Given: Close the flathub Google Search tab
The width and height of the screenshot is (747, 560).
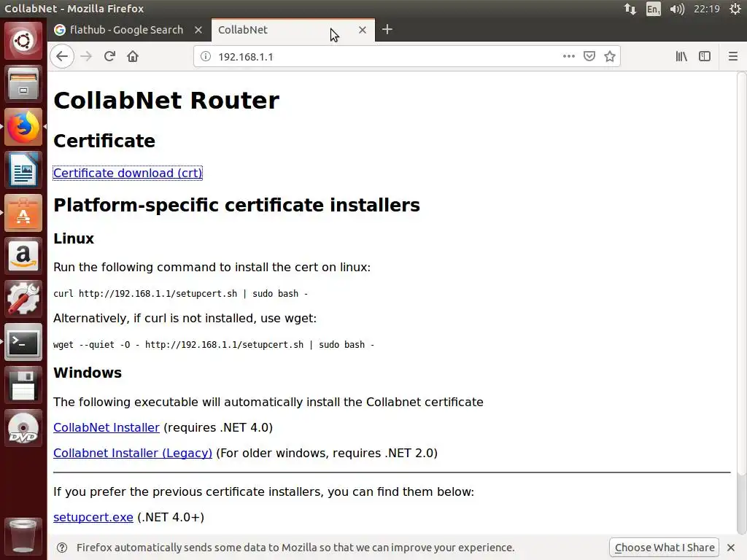Looking at the screenshot, I should click(x=198, y=30).
